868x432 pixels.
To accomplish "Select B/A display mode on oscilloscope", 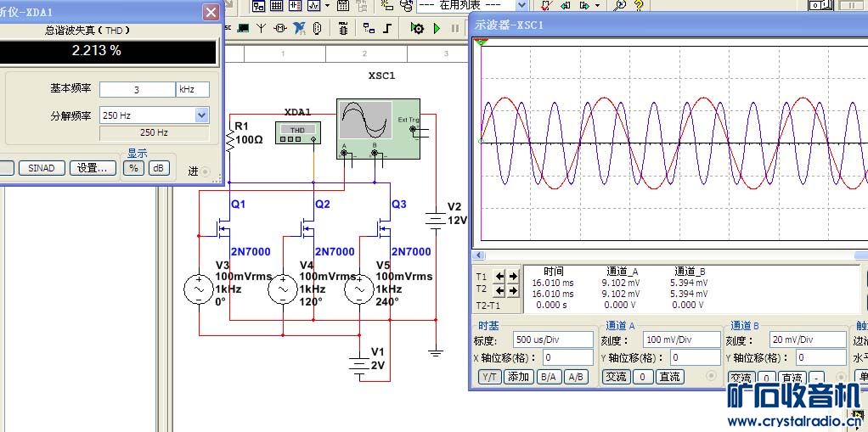I will pos(548,377).
